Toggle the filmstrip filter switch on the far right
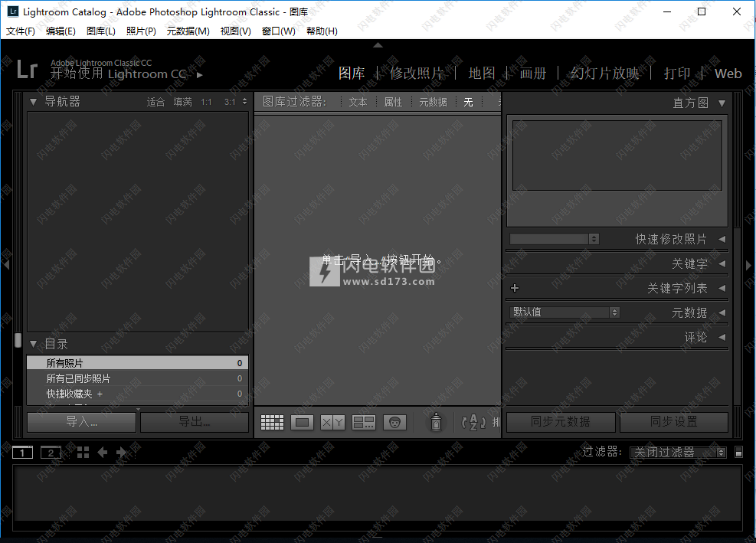The width and height of the screenshot is (756, 543). [738, 452]
